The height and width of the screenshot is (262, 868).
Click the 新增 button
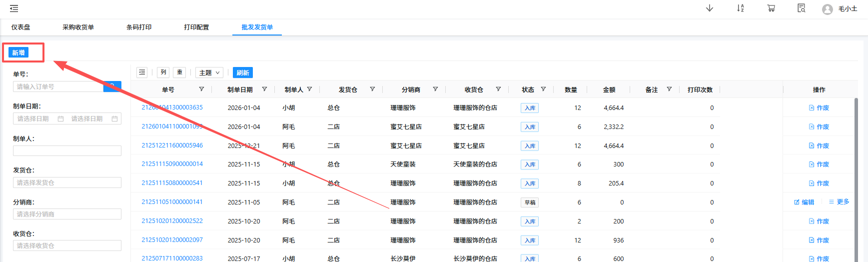tap(18, 52)
